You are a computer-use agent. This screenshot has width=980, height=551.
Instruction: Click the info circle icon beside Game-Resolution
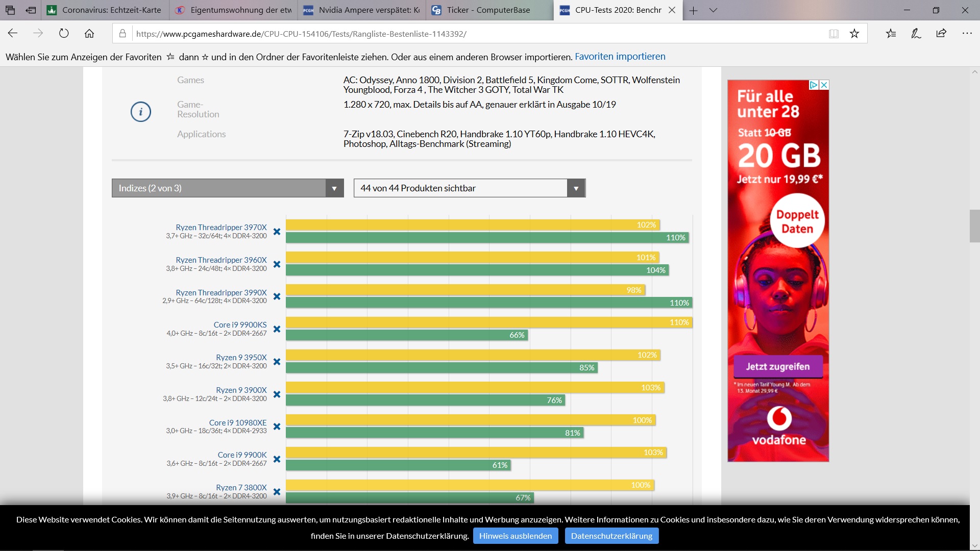pos(141,112)
